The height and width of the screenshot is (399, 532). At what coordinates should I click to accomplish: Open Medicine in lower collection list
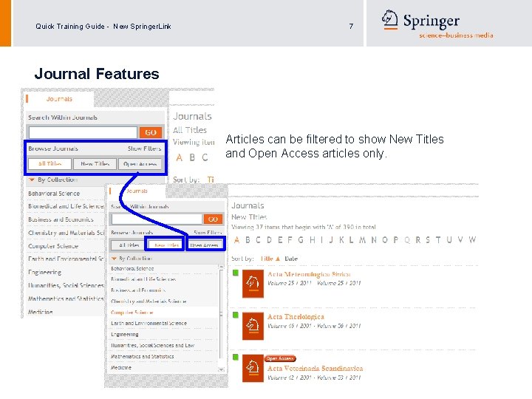(121, 367)
